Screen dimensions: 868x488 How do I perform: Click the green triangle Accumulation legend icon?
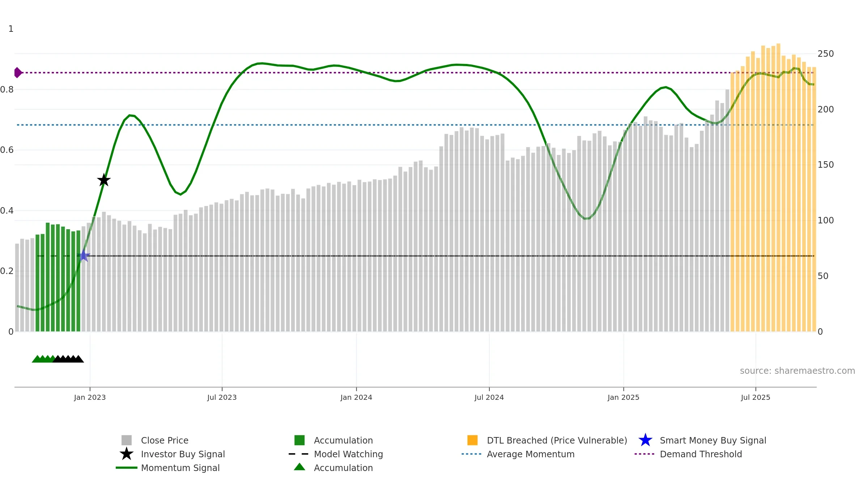click(299, 467)
